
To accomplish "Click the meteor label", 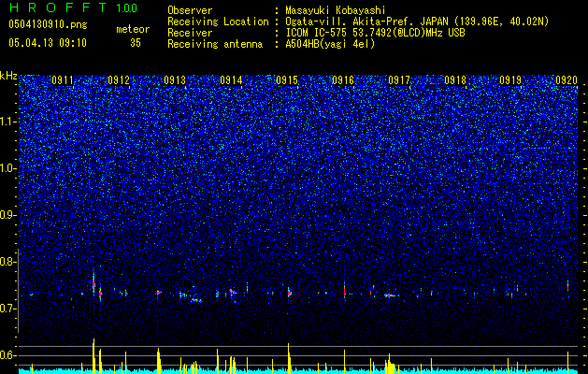I will pyautogui.click(x=133, y=29).
